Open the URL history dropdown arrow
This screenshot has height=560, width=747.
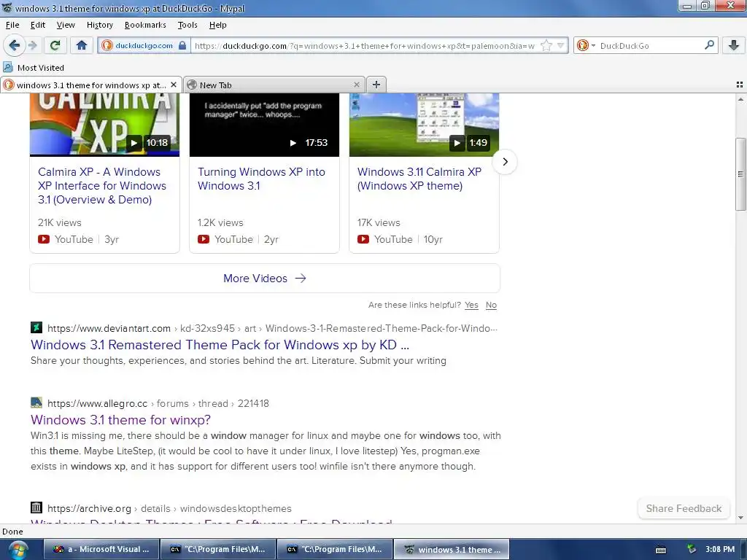click(x=561, y=46)
